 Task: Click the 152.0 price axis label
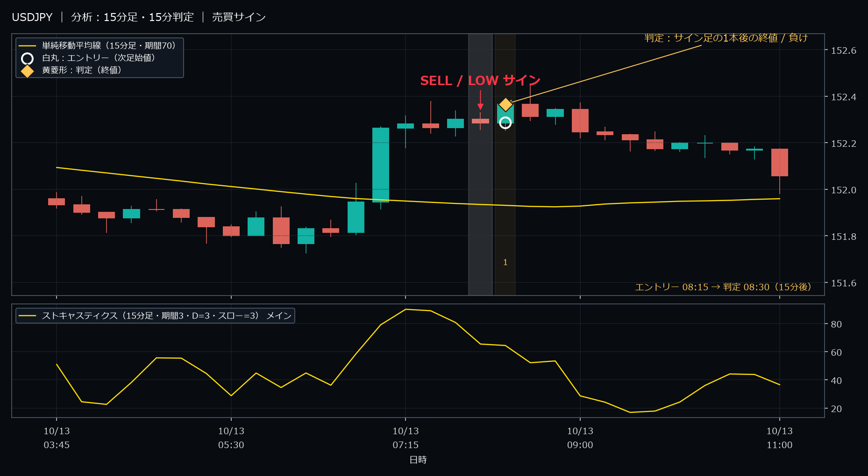click(844, 190)
